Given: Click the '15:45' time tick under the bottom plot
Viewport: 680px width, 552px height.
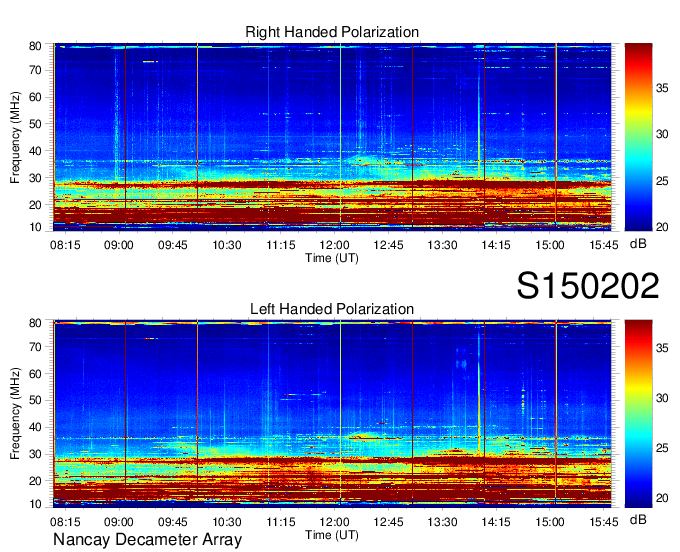Looking at the screenshot, I should click(604, 522).
